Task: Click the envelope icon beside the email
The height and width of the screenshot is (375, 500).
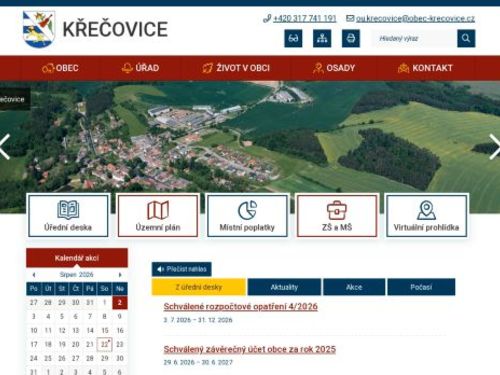Action: 350,18
